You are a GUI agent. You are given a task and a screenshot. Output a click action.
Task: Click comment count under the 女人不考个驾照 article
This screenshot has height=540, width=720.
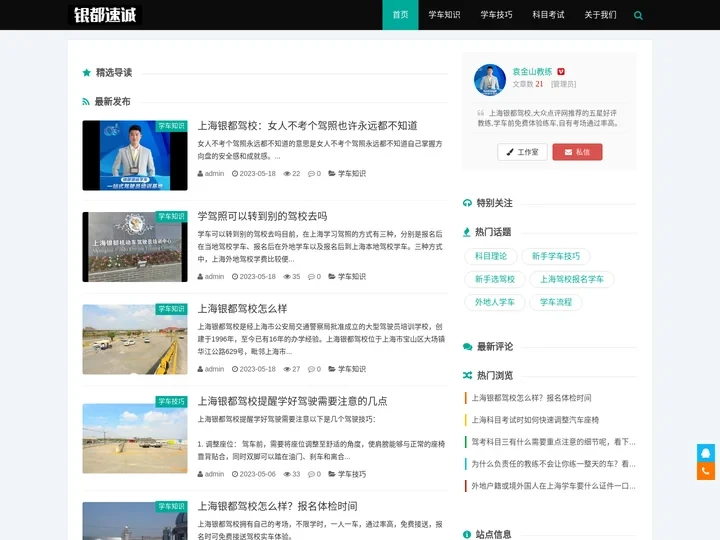[x=314, y=174]
